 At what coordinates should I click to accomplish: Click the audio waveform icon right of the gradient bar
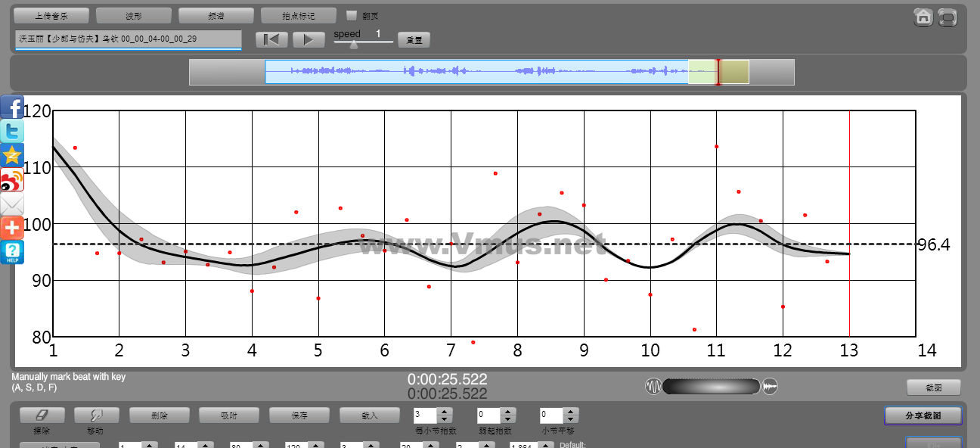coord(770,387)
